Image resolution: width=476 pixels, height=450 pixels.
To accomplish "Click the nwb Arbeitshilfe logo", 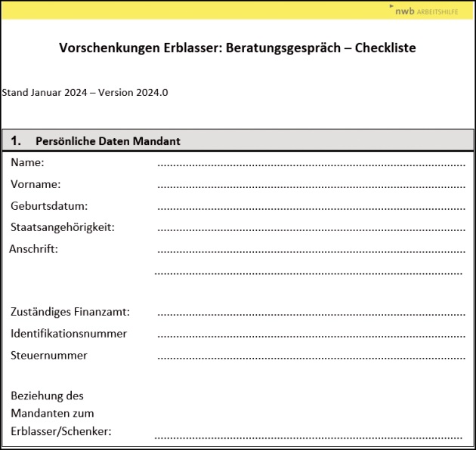I will click(427, 11).
